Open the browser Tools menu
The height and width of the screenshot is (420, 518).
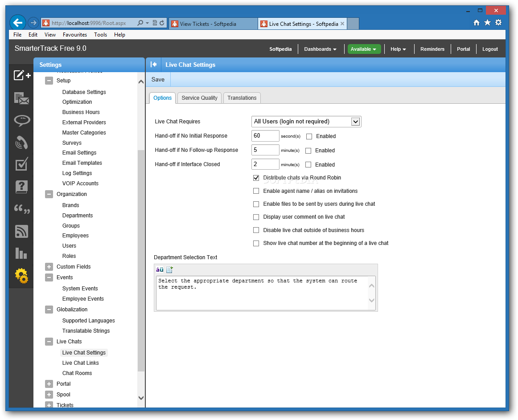click(x=100, y=35)
